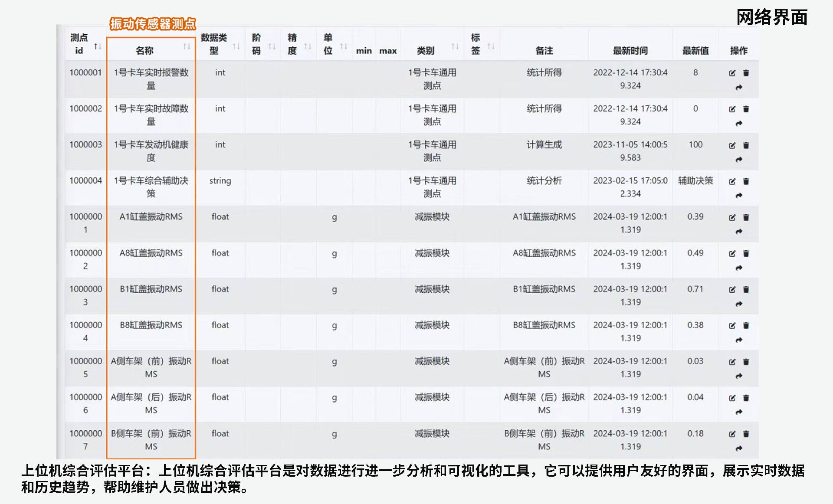Click share arrow for B1缸盖振动RMS row
The width and height of the screenshot is (833, 504).
coord(739,304)
